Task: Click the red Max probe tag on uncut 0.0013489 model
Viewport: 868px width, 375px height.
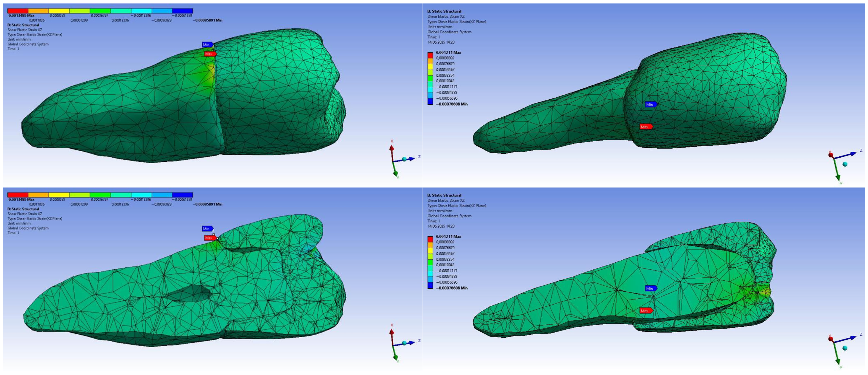Action: (210, 54)
